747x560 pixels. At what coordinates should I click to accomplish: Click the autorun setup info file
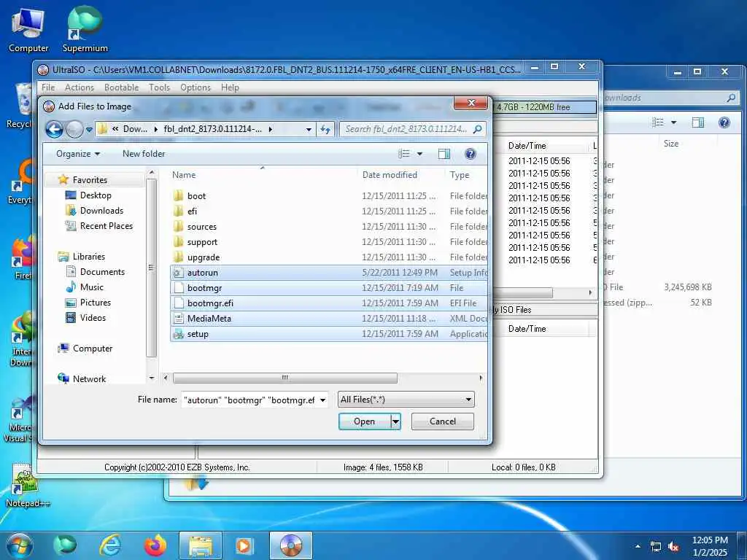tap(329, 273)
